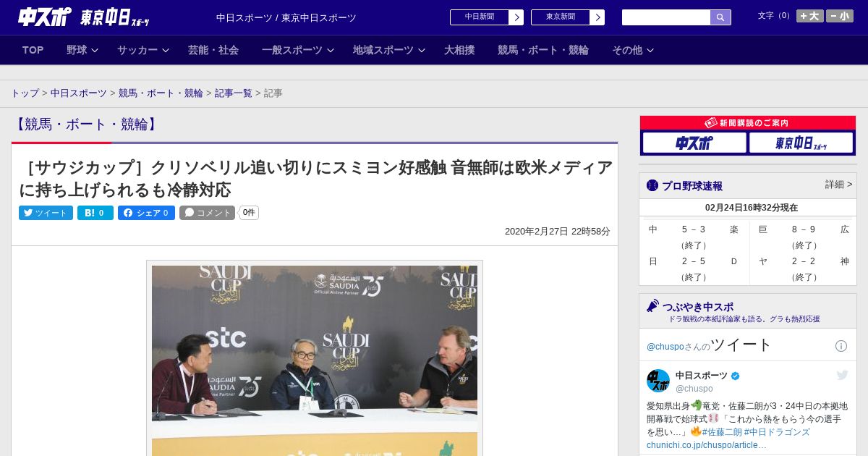
Task: Click the 2 － 2 score row
Action: coord(804,261)
